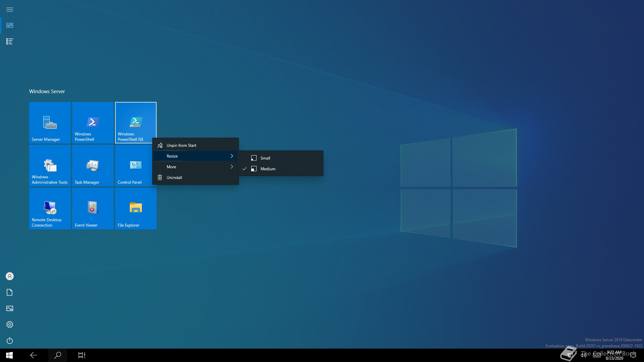This screenshot has height=362, width=644.
Task: Open the Action Center notification icon
Action: pos(633,355)
